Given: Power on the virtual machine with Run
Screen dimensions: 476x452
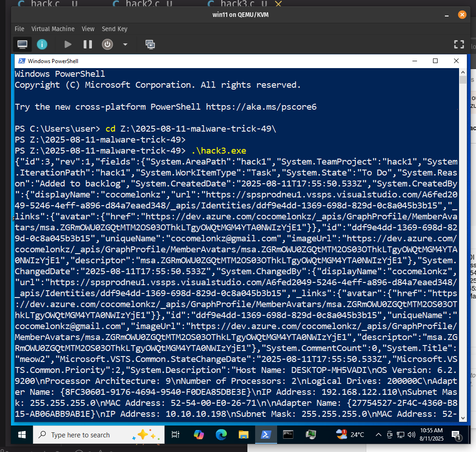Looking at the screenshot, I should (68, 45).
